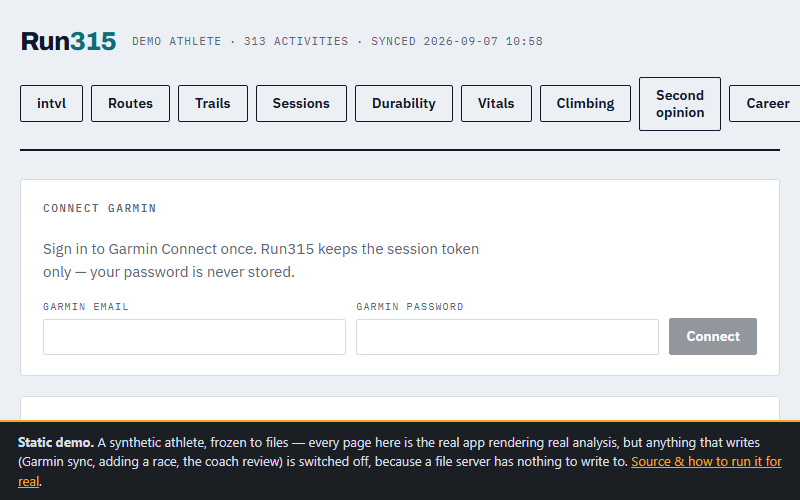Focus the Garmin Password input field
The height and width of the screenshot is (500, 800).
[x=507, y=337]
